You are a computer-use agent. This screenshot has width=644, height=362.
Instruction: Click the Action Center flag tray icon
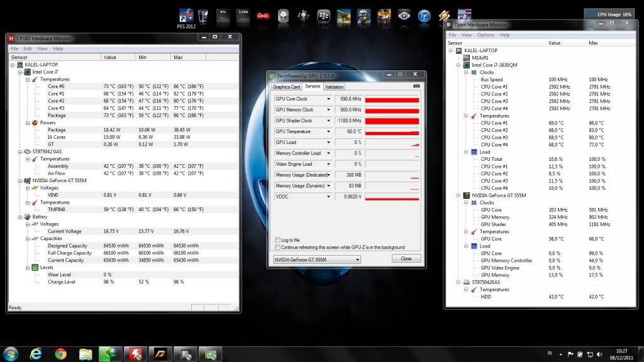point(570,354)
